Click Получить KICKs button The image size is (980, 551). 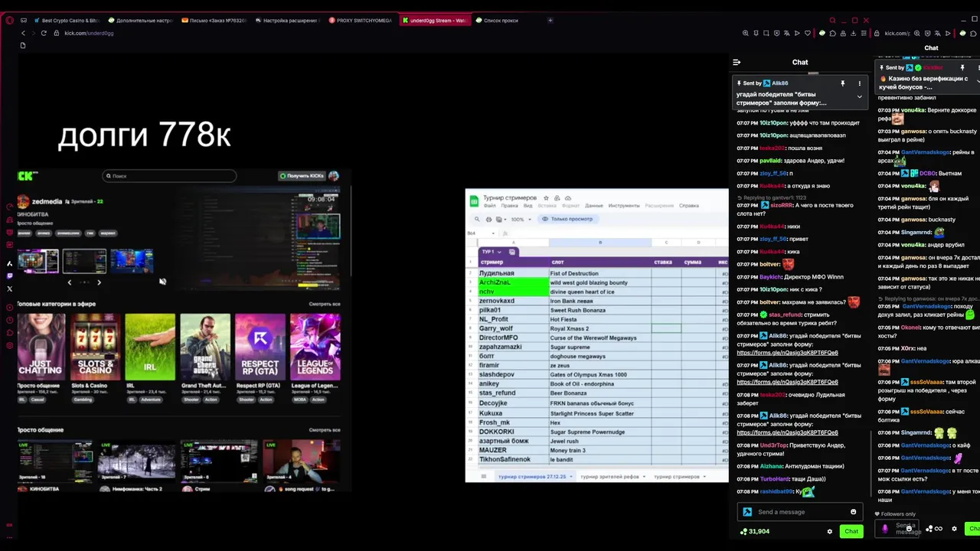(302, 176)
